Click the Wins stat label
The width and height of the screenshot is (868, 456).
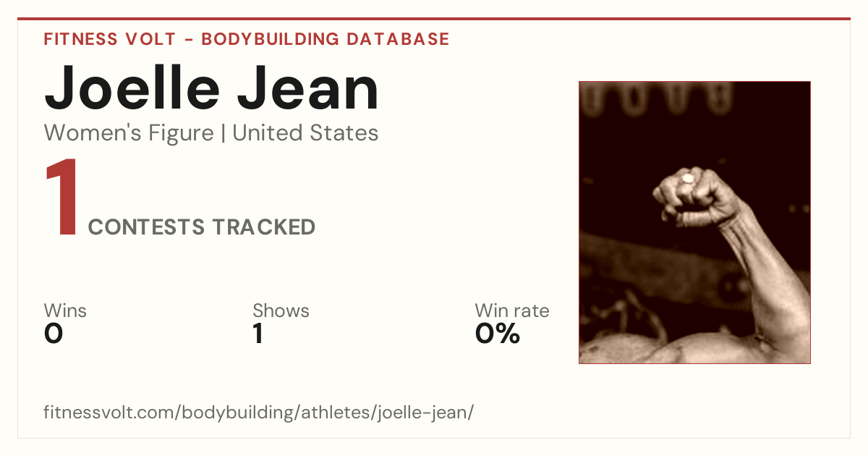65,311
